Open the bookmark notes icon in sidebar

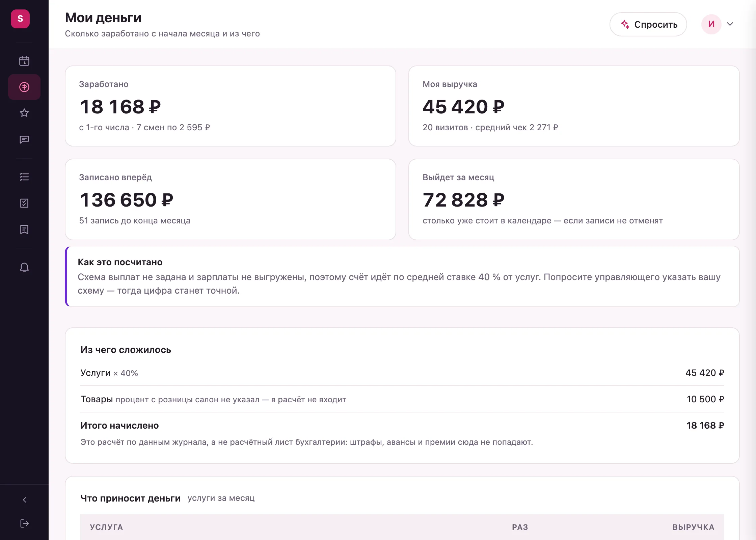pyautogui.click(x=24, y=230)
